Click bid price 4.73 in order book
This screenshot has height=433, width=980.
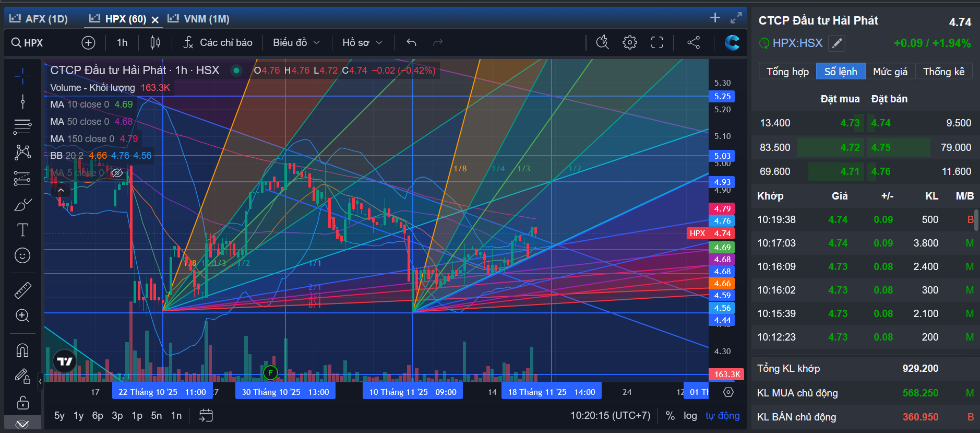tap(850, 123)
